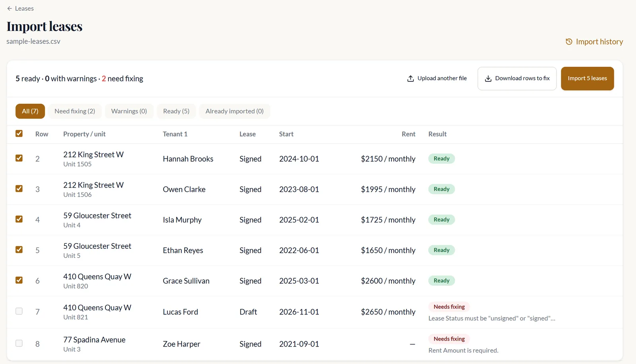
Task: Open the Ready (5) tab
Action: tap(176, 111)
